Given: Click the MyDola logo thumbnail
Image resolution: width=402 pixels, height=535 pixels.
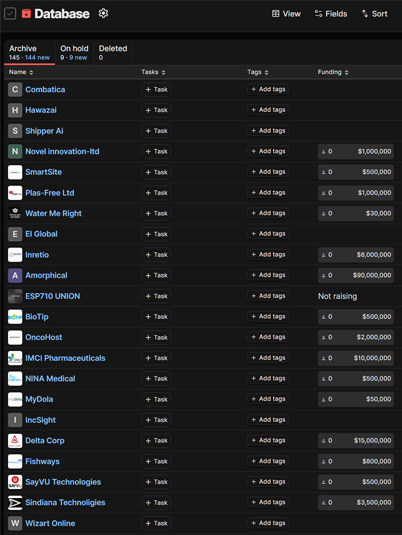Looking at the screenshot, I should [15, 399].
